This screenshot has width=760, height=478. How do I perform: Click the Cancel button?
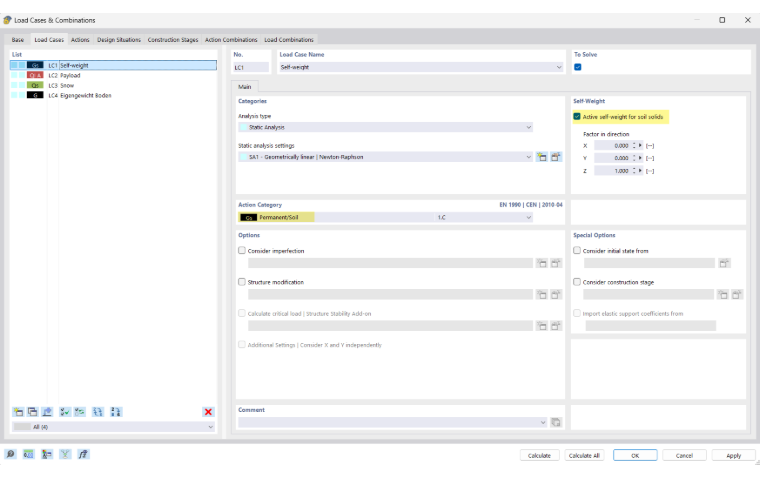tap(684, 455)
